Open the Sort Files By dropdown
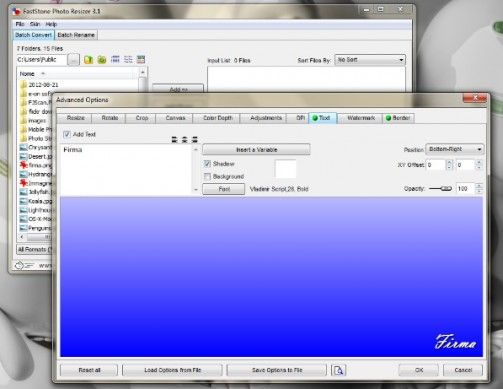 [x=370, y=60]
